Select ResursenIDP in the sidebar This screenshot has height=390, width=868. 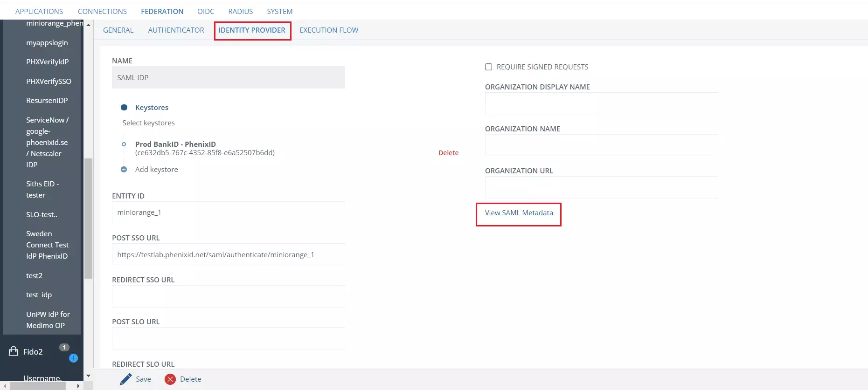click(47, 101)
